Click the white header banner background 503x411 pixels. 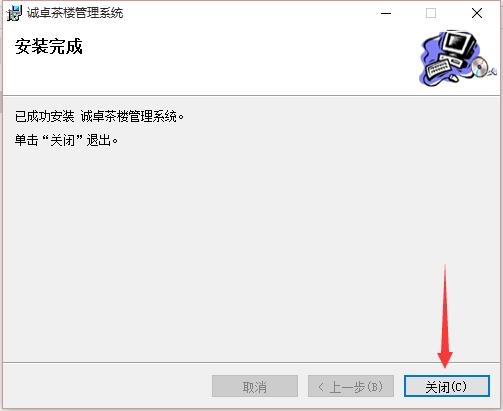pos(233,70)
